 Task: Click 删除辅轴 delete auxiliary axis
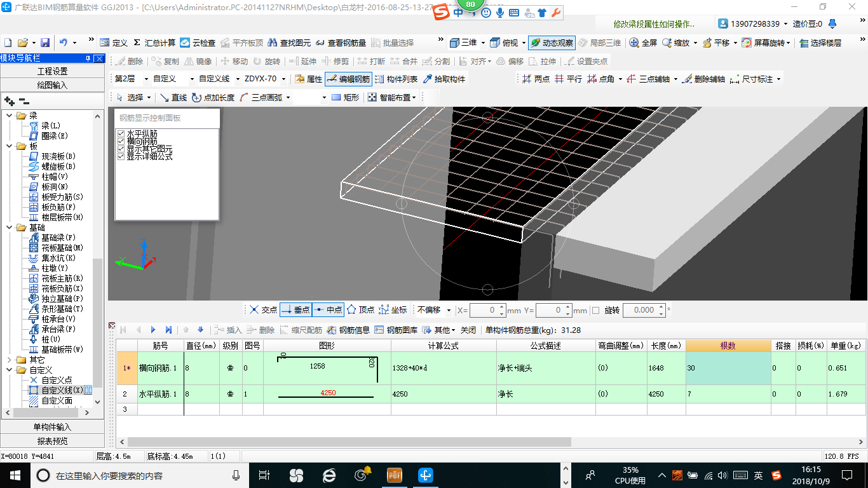click(x=703, y=79)
